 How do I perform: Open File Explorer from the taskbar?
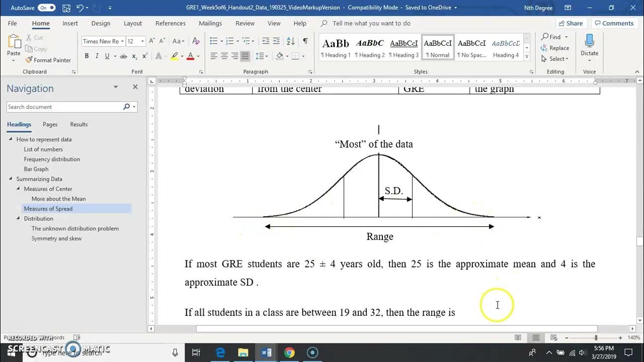click(243, 352)
